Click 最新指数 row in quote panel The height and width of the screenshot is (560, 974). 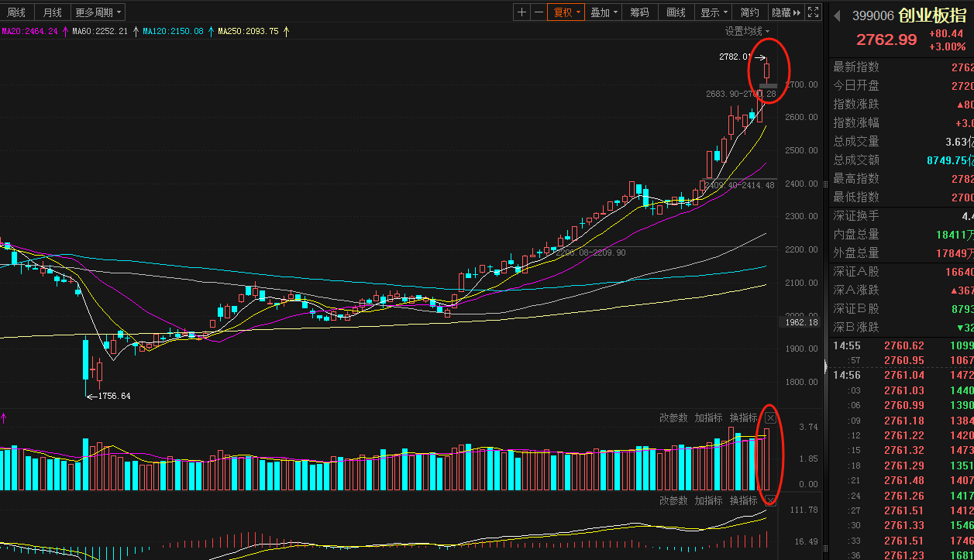coord(903,67)
